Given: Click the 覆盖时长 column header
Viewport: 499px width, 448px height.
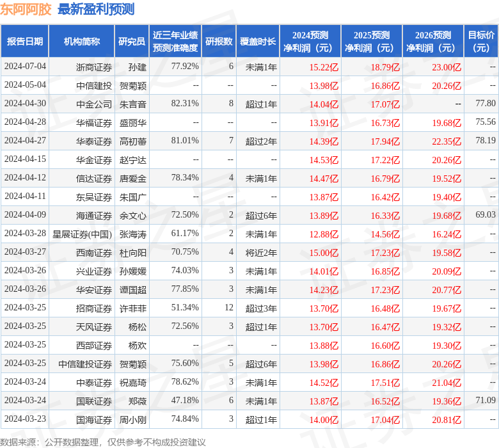Looking at the screenshot, I should pos(258,42).
